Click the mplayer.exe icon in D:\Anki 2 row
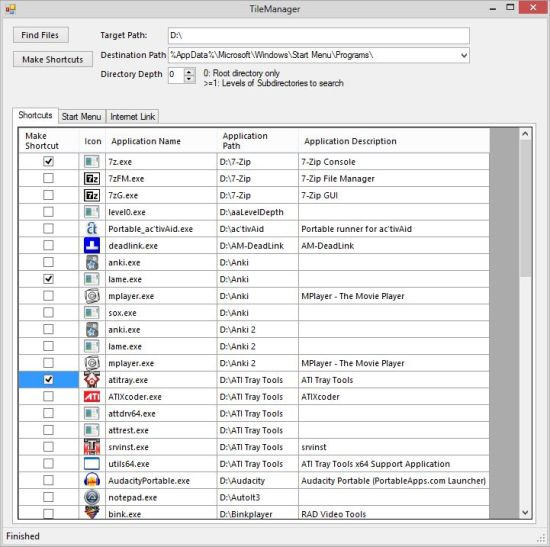This screenshot has width=550, height=547. [x=92, y=363]
